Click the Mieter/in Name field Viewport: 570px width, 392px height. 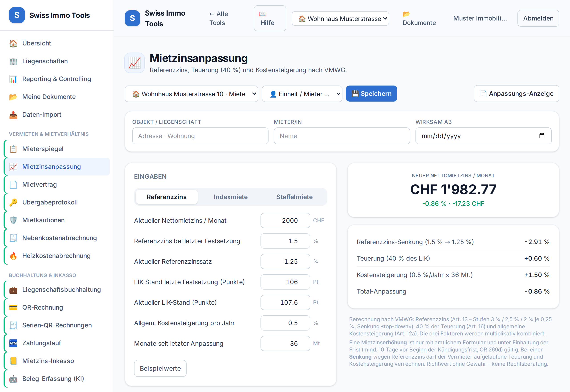click(x=342, y=136)
